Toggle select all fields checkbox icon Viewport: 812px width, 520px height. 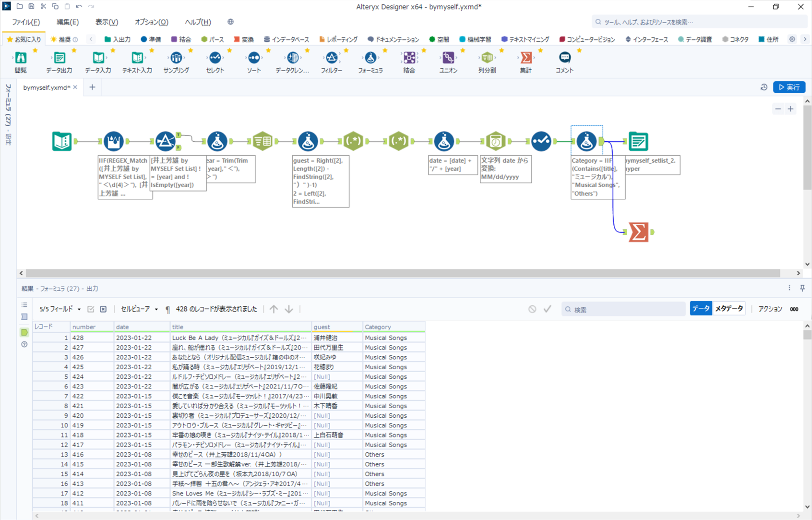tap(91, 309)
